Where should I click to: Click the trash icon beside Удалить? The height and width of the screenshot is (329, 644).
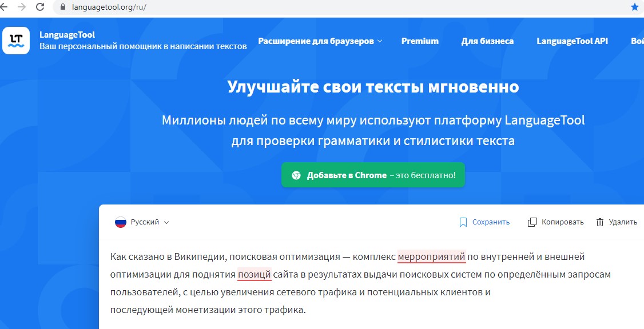tap(600, 222)
